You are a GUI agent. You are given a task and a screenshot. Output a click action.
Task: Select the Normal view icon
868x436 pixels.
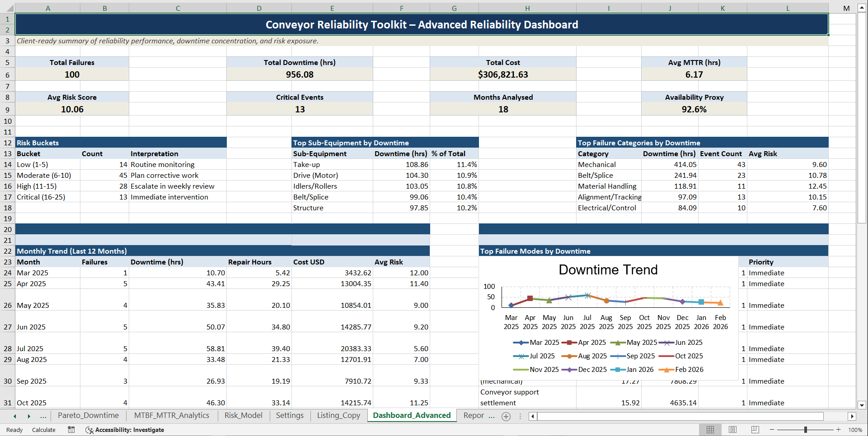point(710,430)
